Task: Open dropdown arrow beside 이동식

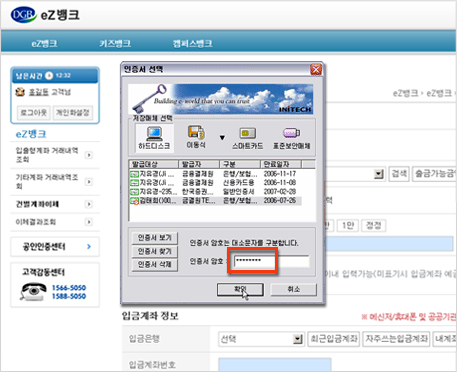Action: point(222,137)
